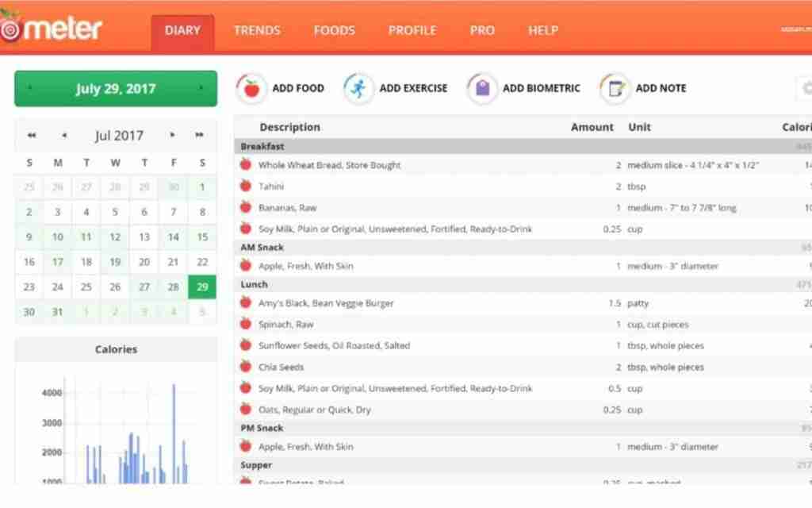Click the Amount column header

point(592,127)
